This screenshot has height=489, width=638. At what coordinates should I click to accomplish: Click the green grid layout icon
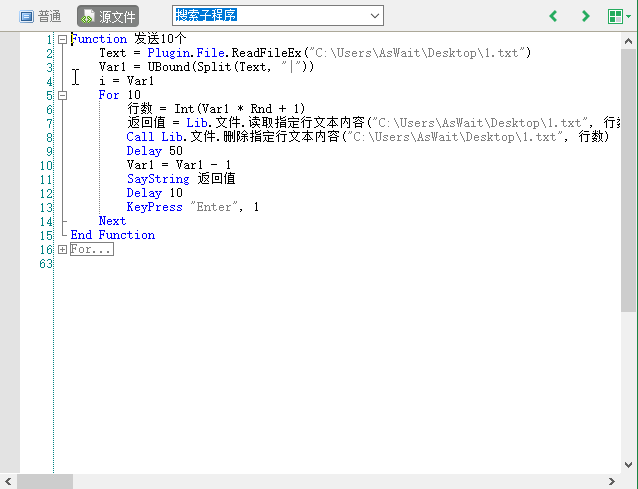[x=614, y=16]
